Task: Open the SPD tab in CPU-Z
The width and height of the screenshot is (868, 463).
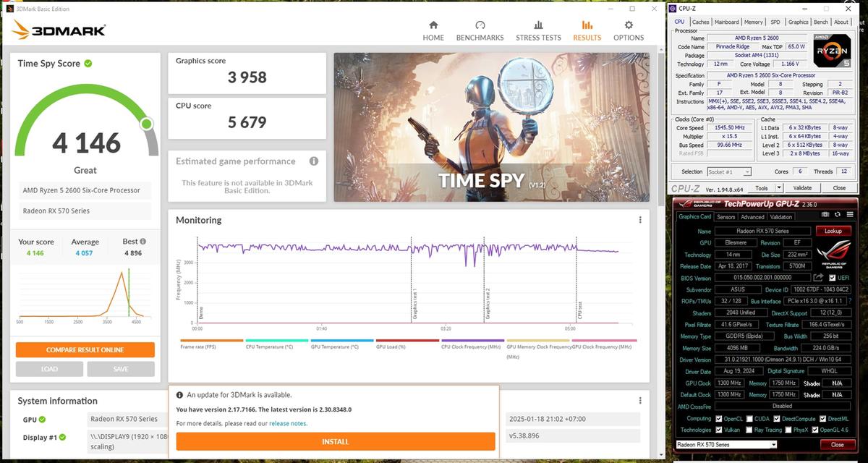Action: click(x=775, y=22)
